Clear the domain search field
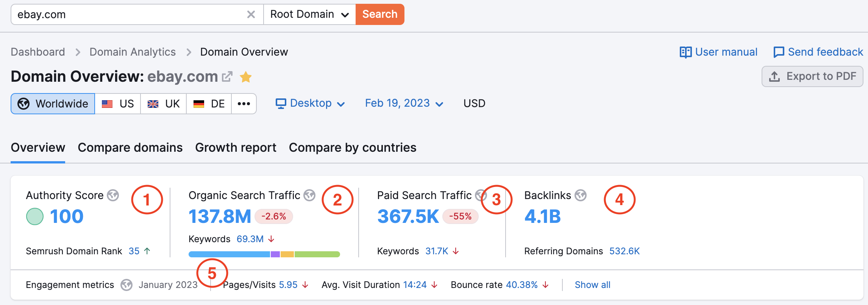The image size is (868, 305). [251, 14]
